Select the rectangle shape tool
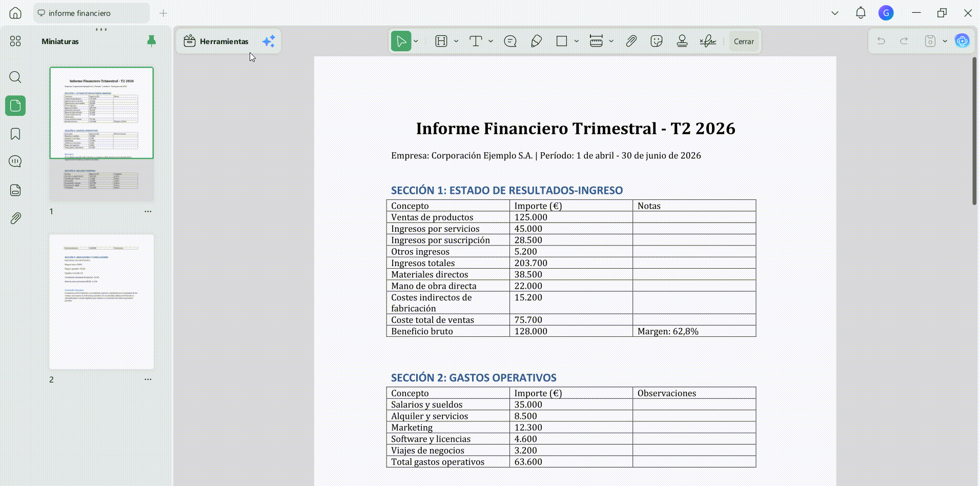 click(x=562, y=41)
